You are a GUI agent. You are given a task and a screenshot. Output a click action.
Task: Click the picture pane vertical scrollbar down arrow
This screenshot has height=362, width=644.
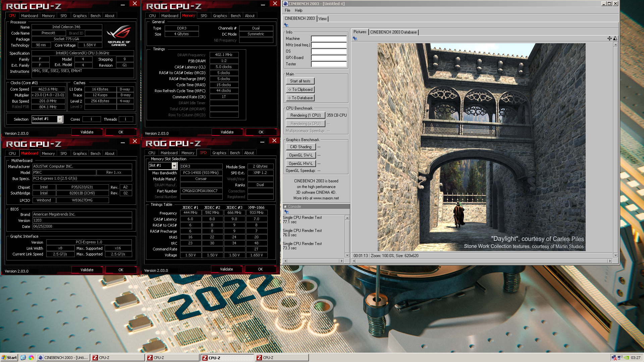click(615, 255)
